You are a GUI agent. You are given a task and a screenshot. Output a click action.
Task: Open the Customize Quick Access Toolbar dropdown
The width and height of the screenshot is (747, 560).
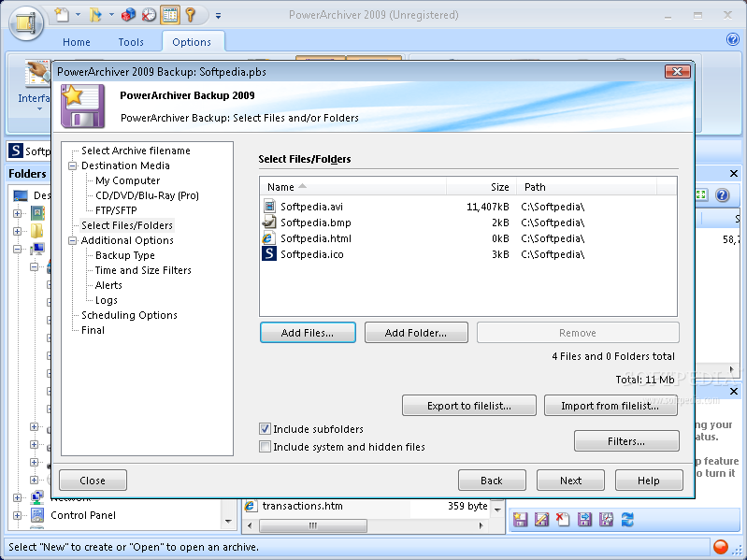pos(218,16)
